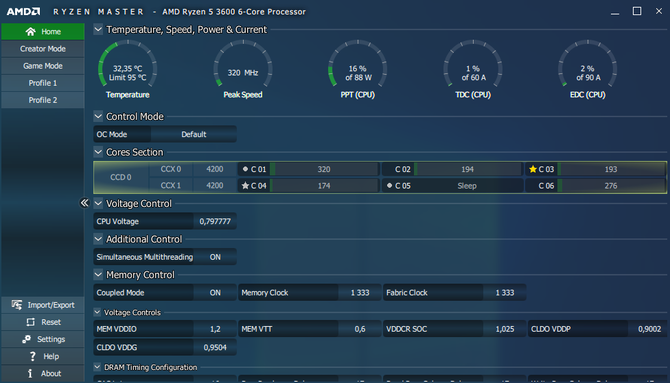Toggle Simultaneous Multithreading ON value
This screenshot has height=383, width=670.
tap(215, 257)
